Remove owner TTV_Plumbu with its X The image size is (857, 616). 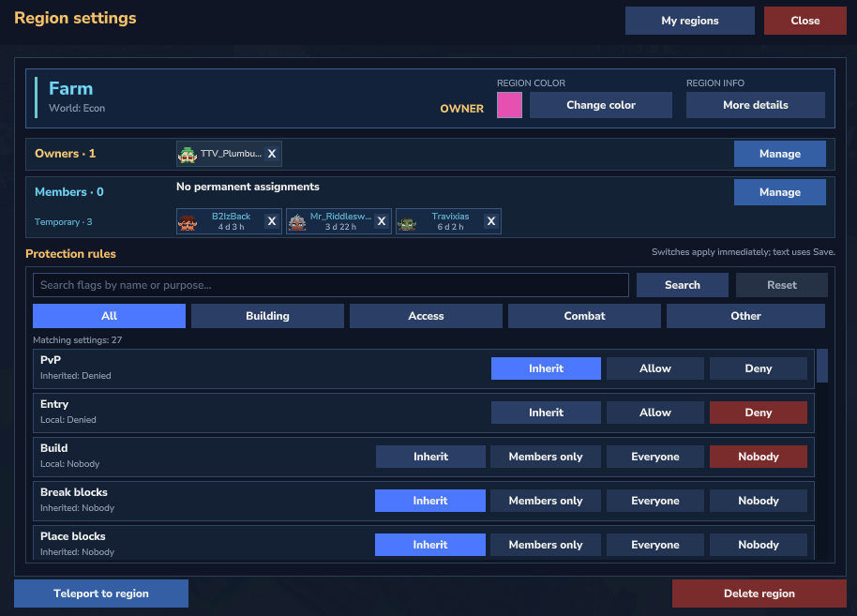272,154
